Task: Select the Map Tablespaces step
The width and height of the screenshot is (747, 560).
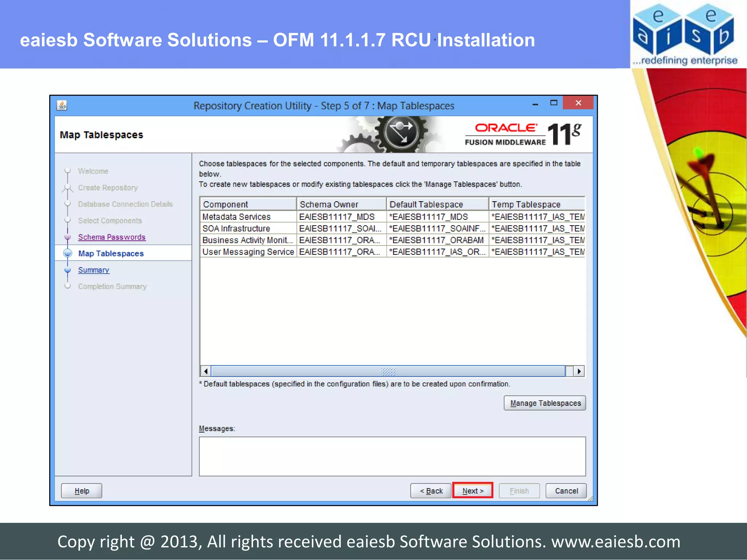Action: pos(111,253)
